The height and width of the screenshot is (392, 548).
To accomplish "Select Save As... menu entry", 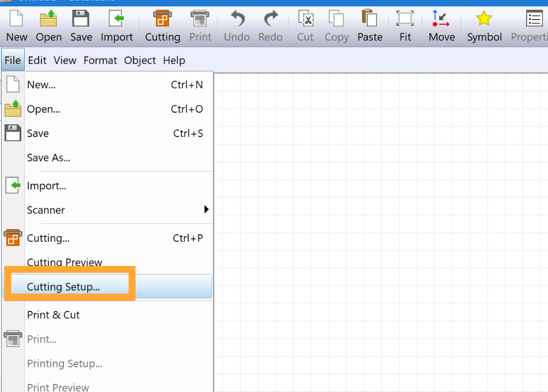I will point(107,158).
